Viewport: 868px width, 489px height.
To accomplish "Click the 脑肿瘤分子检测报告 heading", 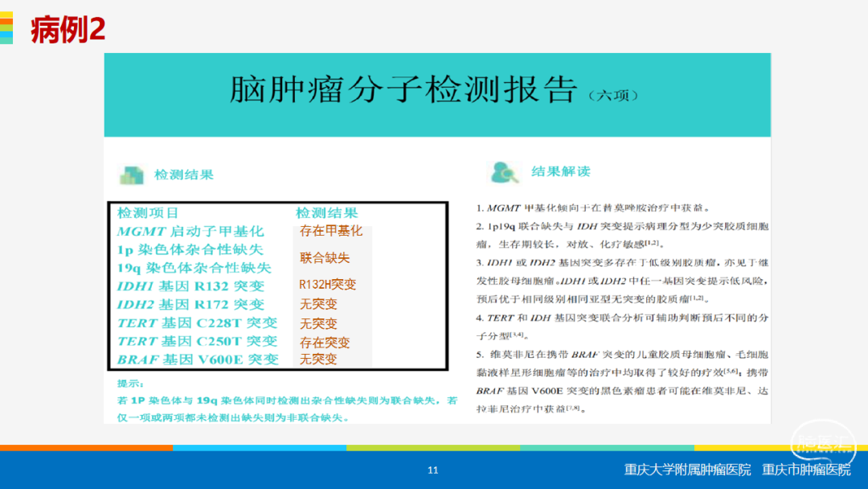I will [x=403, y=89].
